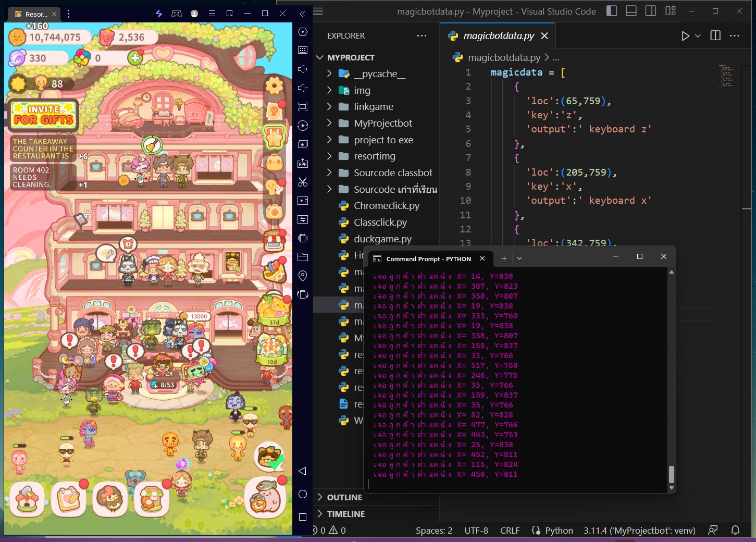The image size is (756, 542).
Task: Click the lightning booster icon in emulator
Action: pyautogui.click(x=159, y=14)
